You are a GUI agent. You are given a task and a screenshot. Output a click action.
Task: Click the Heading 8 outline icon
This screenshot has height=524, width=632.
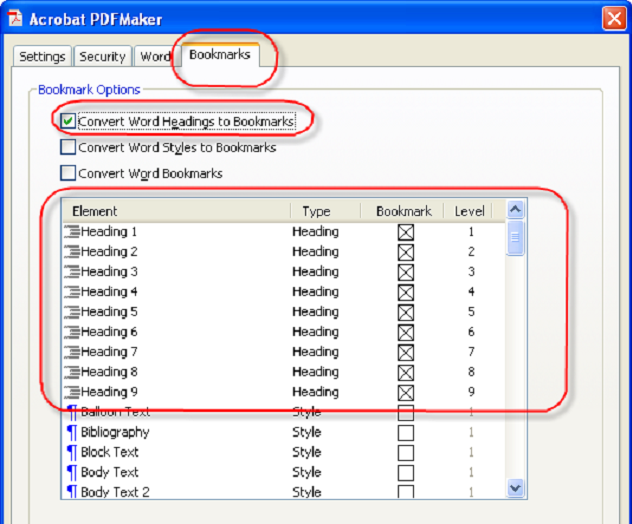(x=72, y=372)
